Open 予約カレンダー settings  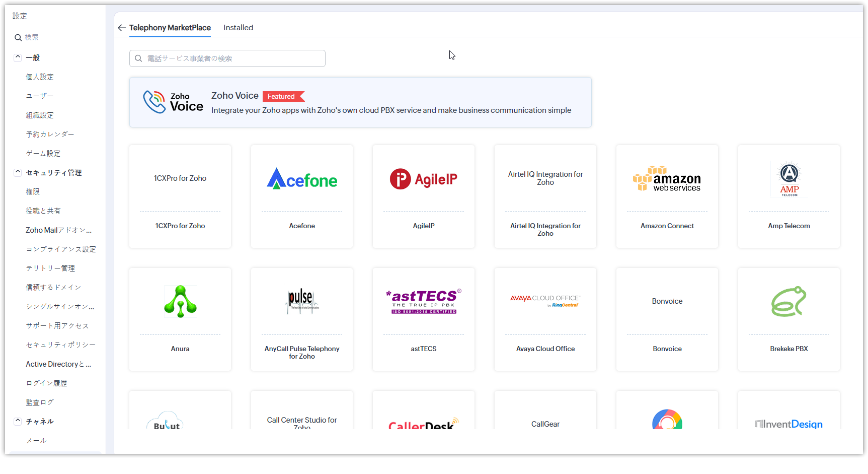coord(50,134)
